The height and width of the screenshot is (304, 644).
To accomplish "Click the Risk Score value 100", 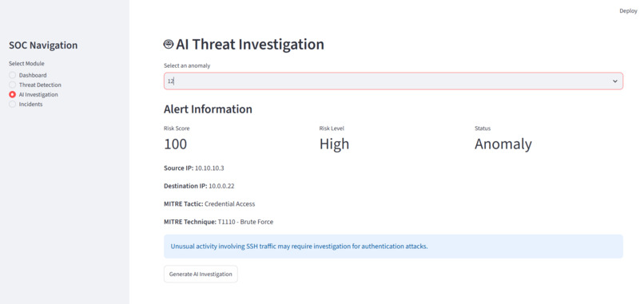I will 175,144.
